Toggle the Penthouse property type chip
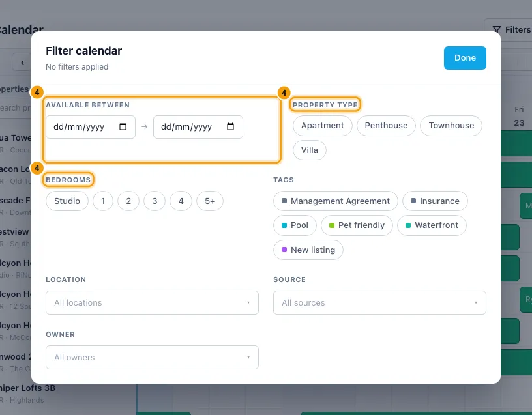 (386, 126)
